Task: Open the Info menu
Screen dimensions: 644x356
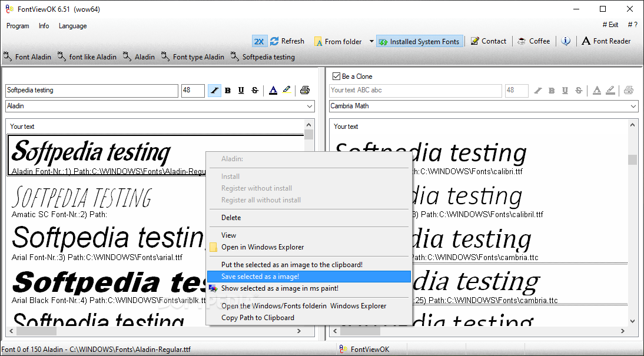Action: coord(44,26)
